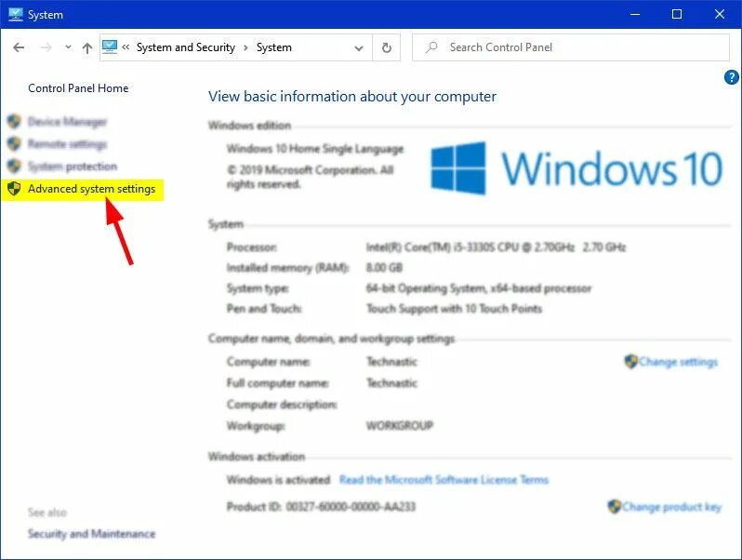This screenshot has width=742, height=560.
Task: Open Remote settings link
Action: 67,144
